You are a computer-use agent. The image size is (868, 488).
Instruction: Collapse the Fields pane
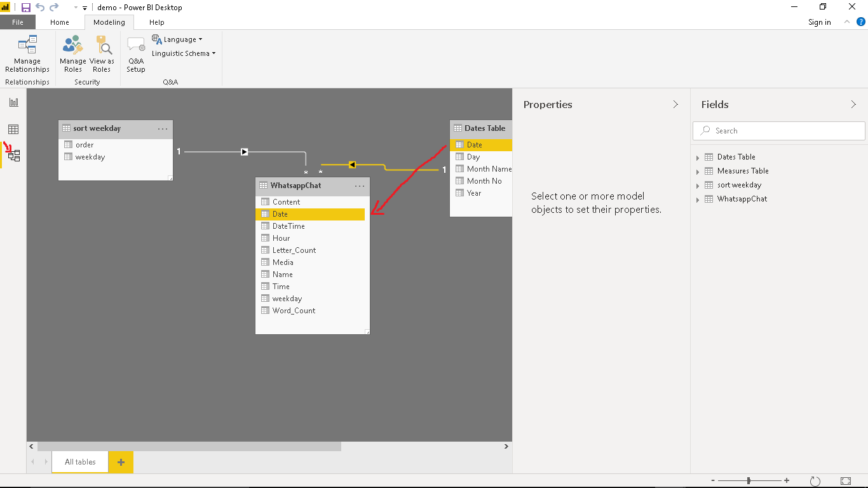tap(853, 104)
